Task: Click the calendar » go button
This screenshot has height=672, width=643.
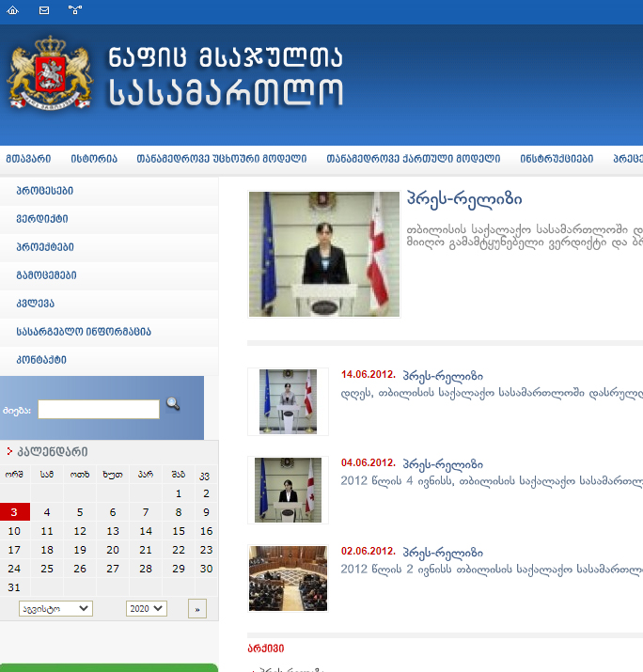Action: [x=197, y=609]
